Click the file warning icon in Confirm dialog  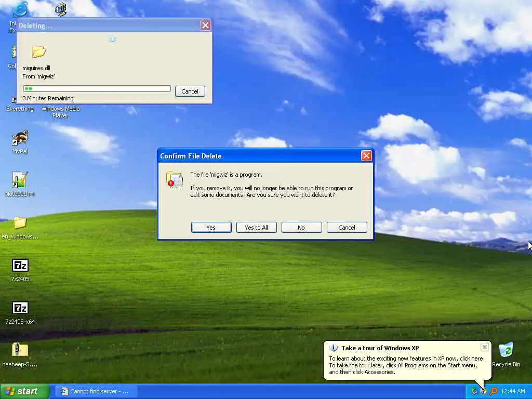[x=175, y=179]
